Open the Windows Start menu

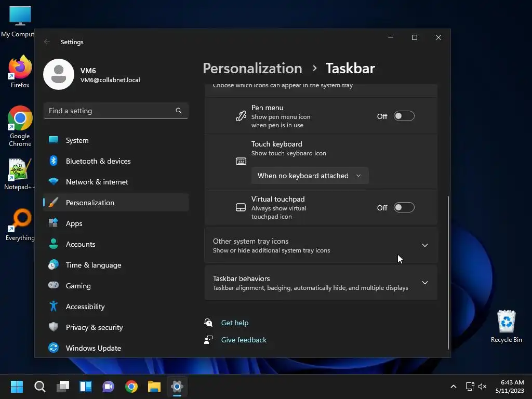click(x=17, y=387)
